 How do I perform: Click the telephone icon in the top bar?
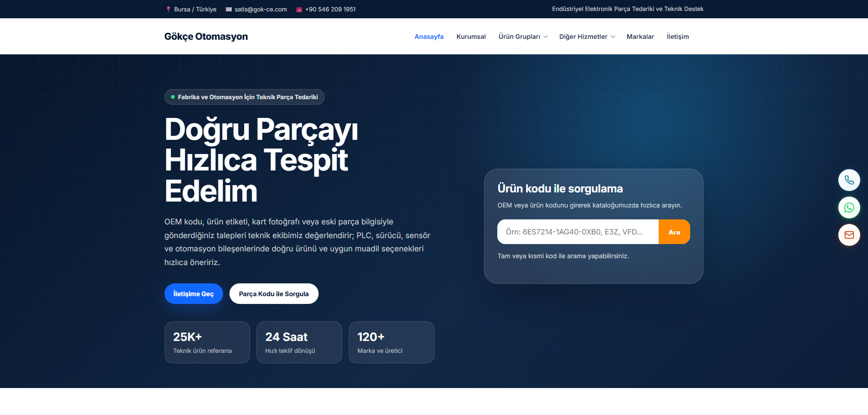(299, 9)
